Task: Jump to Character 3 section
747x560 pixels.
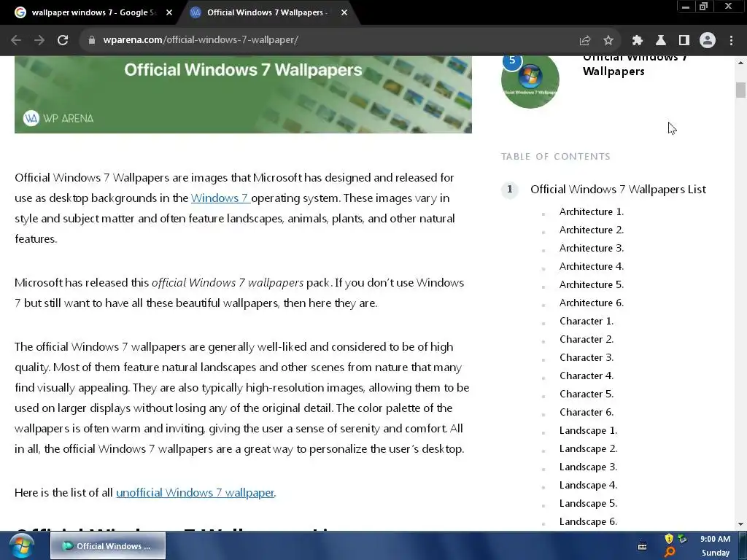Action: point(587,357)
